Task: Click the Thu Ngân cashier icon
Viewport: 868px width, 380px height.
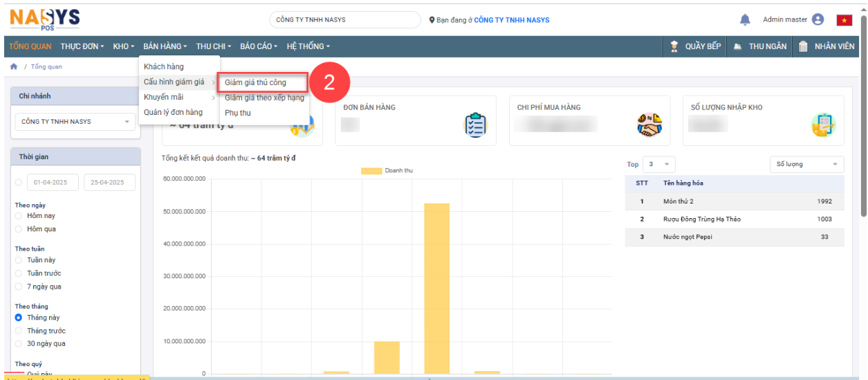Action: [x=738, y=46]
